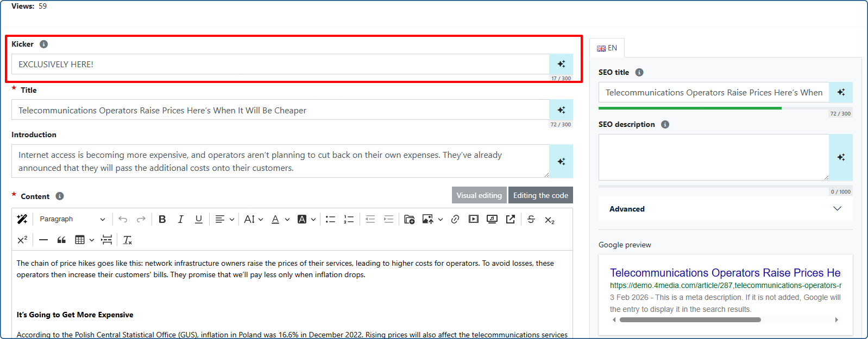
Task: Apply italic formatting
Action: (x=180, y=219)
